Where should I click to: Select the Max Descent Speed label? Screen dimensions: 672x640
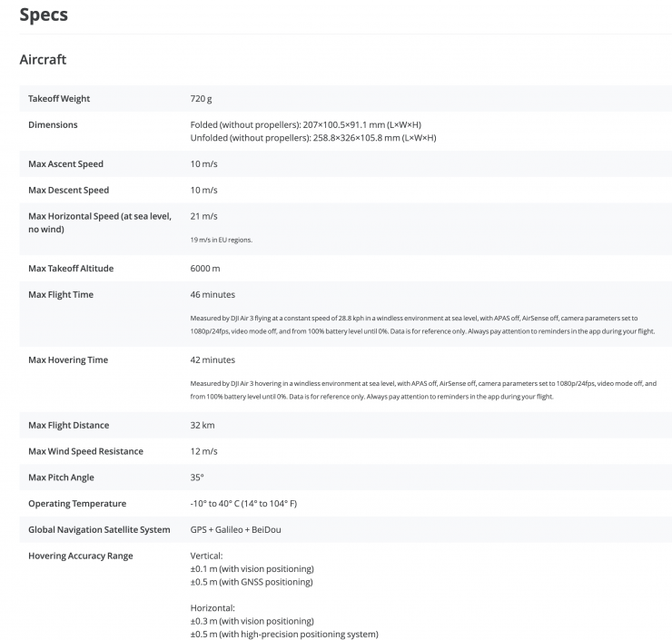click(x=68, y=191)
